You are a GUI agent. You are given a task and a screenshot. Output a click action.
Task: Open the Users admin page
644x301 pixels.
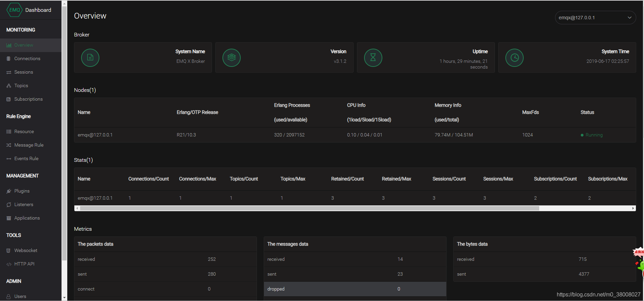pyautogui.click(x=31, y=297)
